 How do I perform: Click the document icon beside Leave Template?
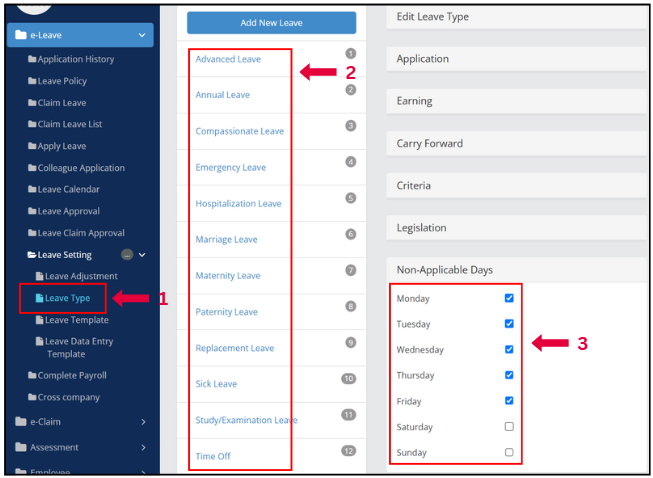coord(40,320)
